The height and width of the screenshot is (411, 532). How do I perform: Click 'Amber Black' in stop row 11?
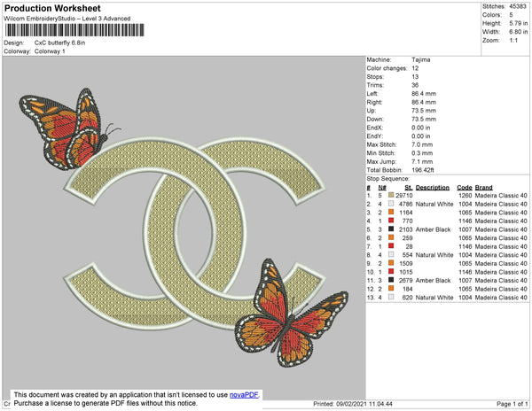click(433, 280)
